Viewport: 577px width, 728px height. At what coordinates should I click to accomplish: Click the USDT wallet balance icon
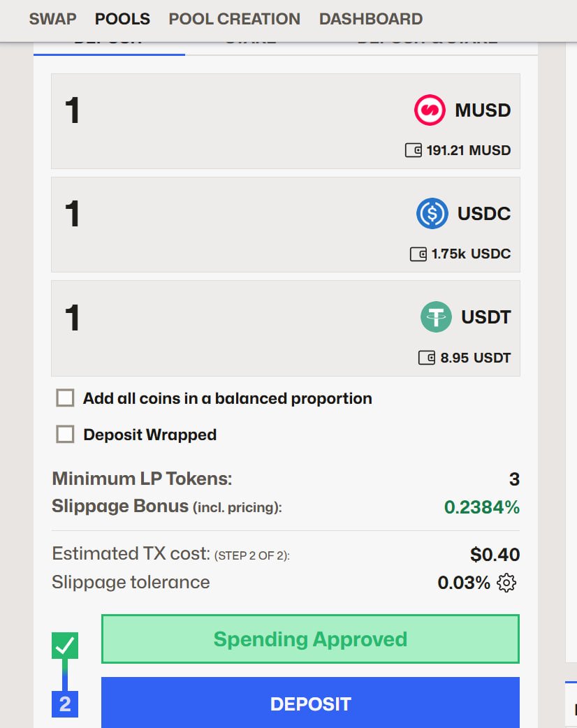[426, 358]
